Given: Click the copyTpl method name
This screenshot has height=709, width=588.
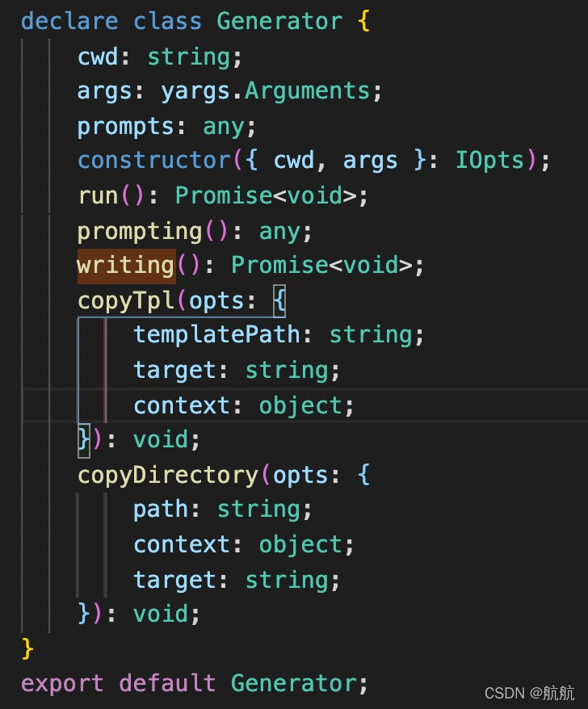Looking at the screenshot, I should click(x=125, y=300).
